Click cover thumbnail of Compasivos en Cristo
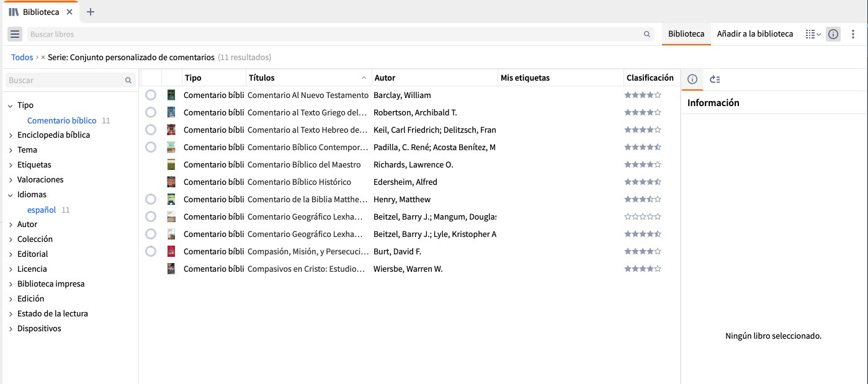Image resolution: width=868 pixels, height=384 pixels. point(171,269)
